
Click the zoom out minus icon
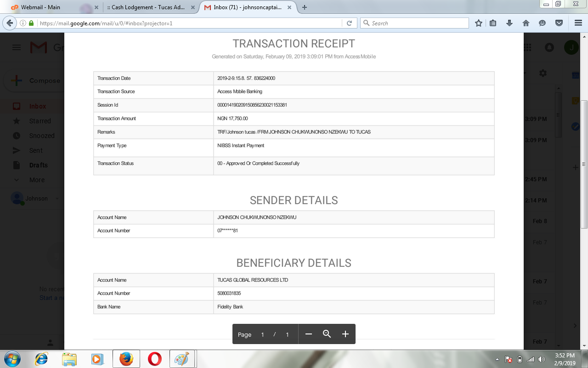[309, 334]
